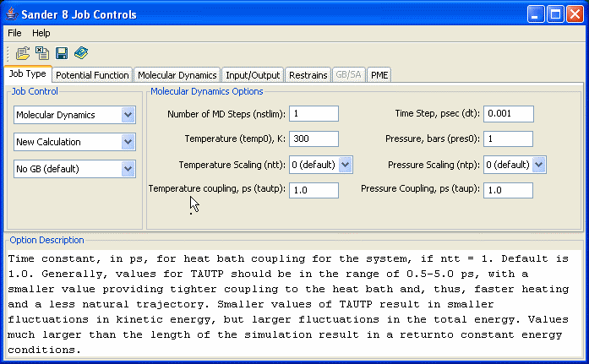Expand the New Calculation dropdown

128,142
